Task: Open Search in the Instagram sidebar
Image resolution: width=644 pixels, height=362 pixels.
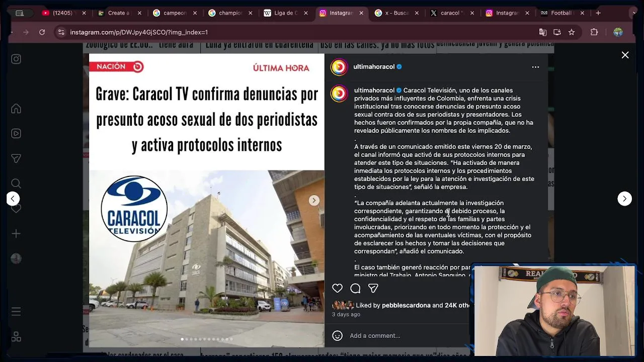Action: tap(16, 184)
